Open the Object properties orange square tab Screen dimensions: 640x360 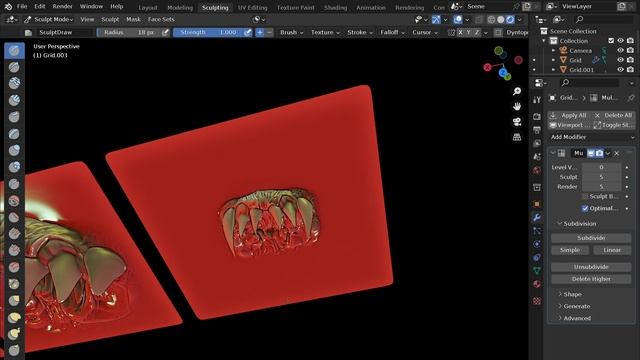(x=537, y=204)
